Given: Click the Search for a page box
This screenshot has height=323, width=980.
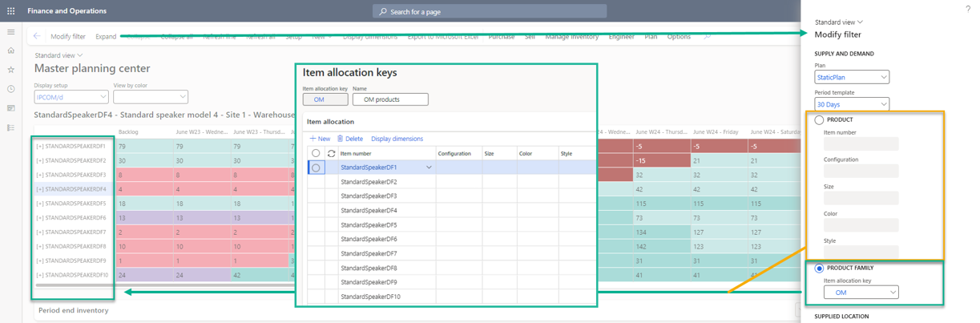Looking at the screenshot, I should click(490, 12).
